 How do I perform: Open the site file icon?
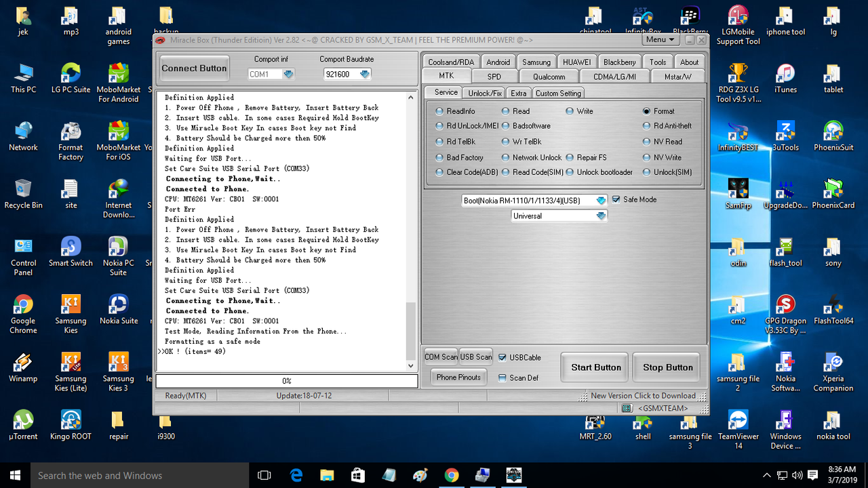71,195
